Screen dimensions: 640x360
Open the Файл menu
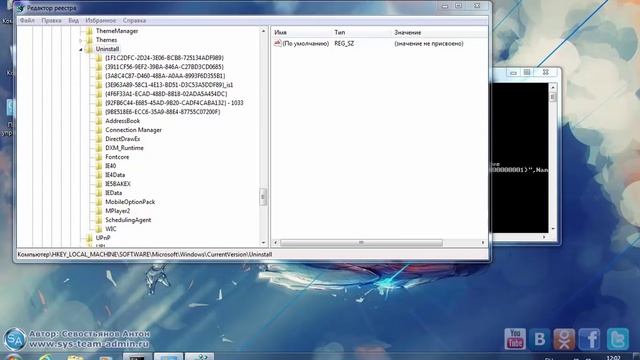tap(27, 20)
